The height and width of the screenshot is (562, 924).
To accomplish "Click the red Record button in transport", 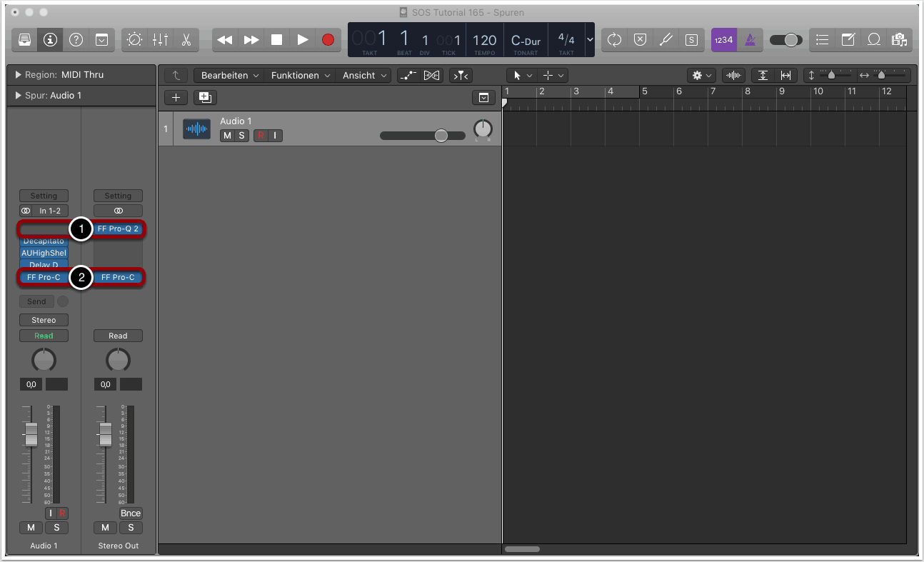I will click(328, 40).
